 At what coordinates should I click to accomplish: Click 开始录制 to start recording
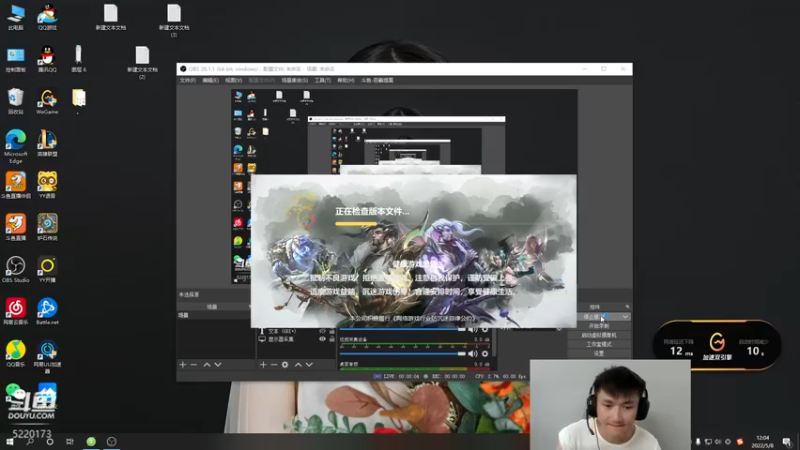(x=599, y=326)
